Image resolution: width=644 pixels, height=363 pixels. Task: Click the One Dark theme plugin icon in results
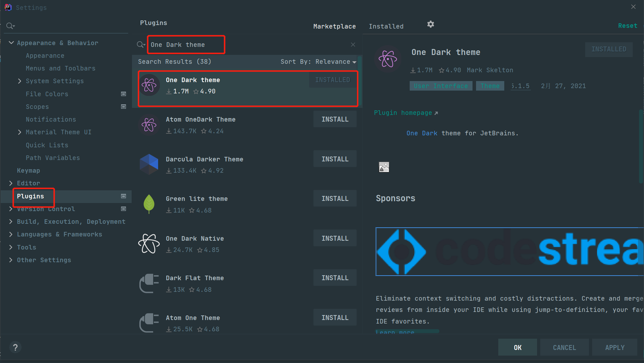(149, 85)
